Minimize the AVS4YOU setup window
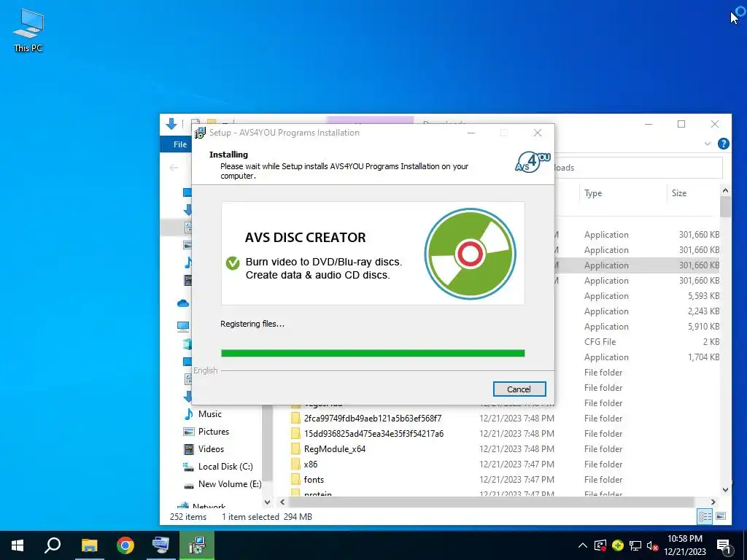Image resolution: width=747 pixels, height=560 pixels. tap(471, 133)
